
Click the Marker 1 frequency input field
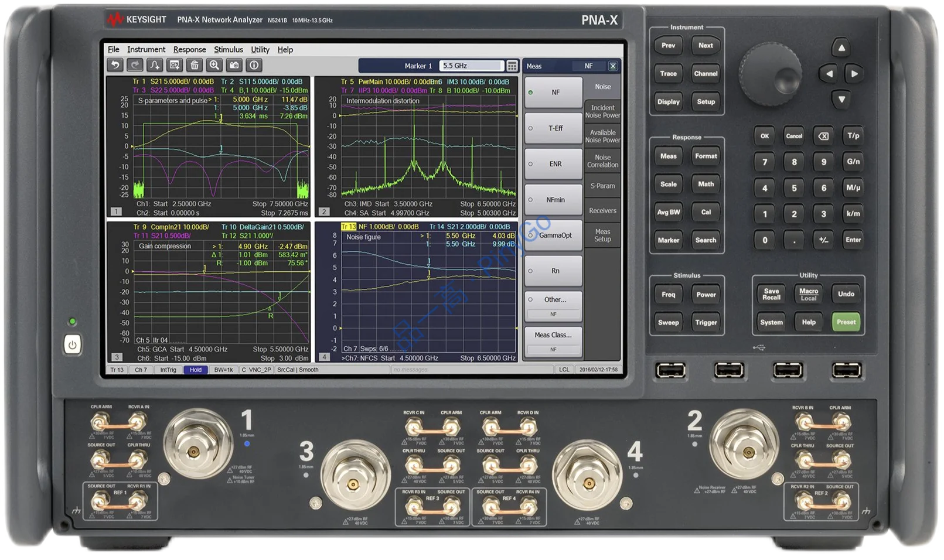pyautogui.click(x=472, y=66)
